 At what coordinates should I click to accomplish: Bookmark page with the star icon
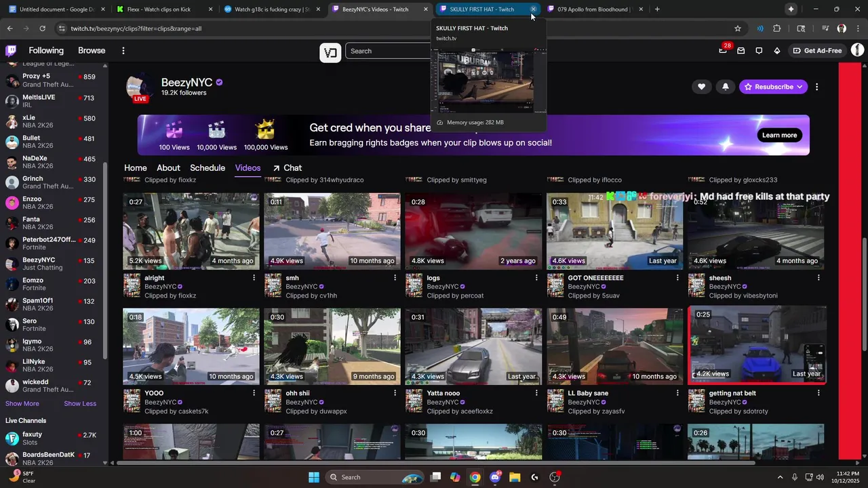[738, 28]
